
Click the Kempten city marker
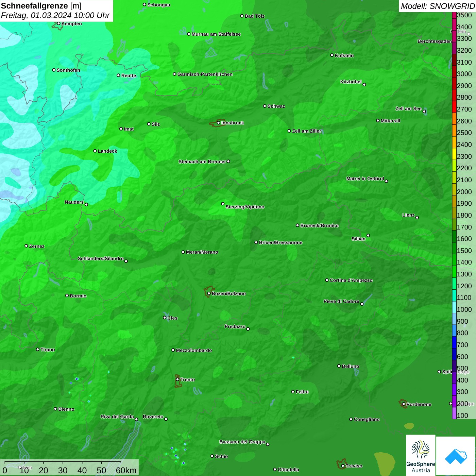(58, 23)
